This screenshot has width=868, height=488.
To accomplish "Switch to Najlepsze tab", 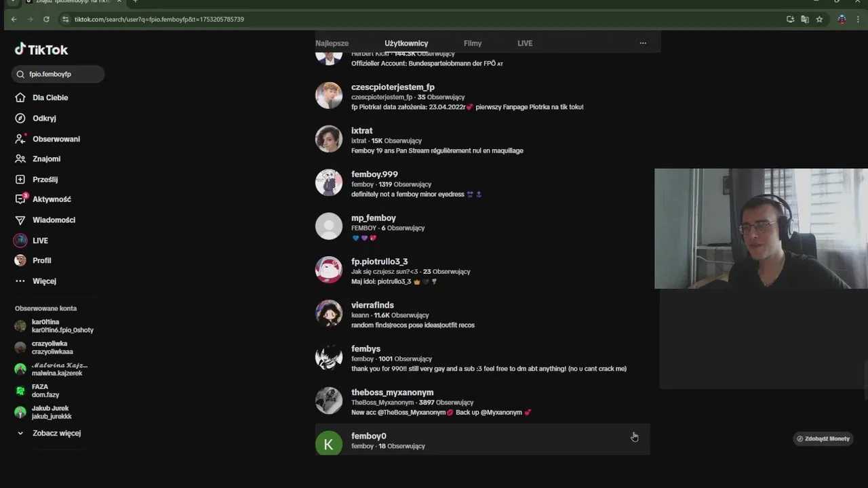I will [332, 43].
